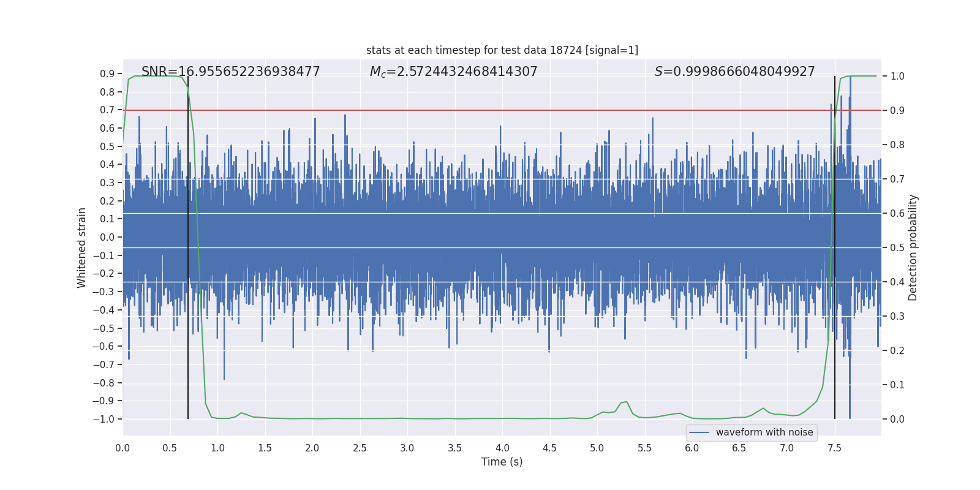Click the 'waveform with noise' legend entry
Screen dimensions: 980x490
pyautogui.click(x=764, y=432)
